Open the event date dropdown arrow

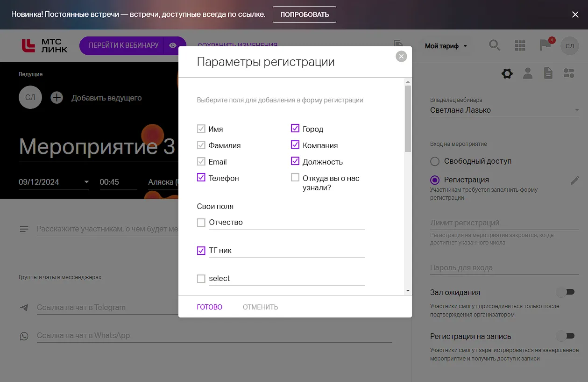[86, 182]
